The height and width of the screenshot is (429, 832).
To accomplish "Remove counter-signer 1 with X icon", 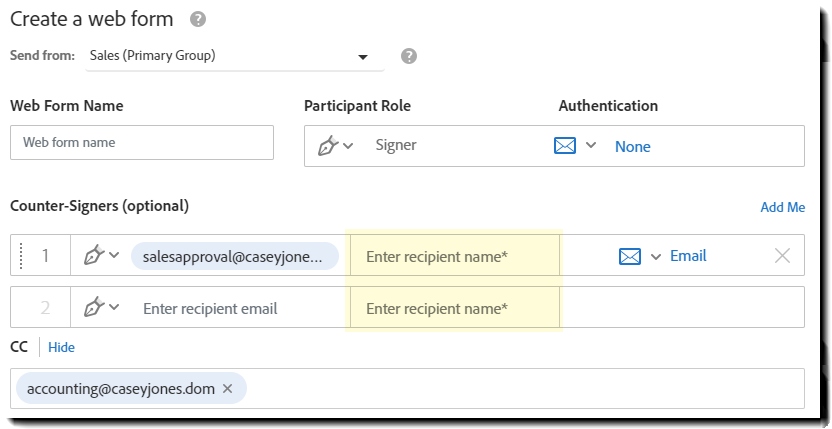I will [x=783, y=256].
